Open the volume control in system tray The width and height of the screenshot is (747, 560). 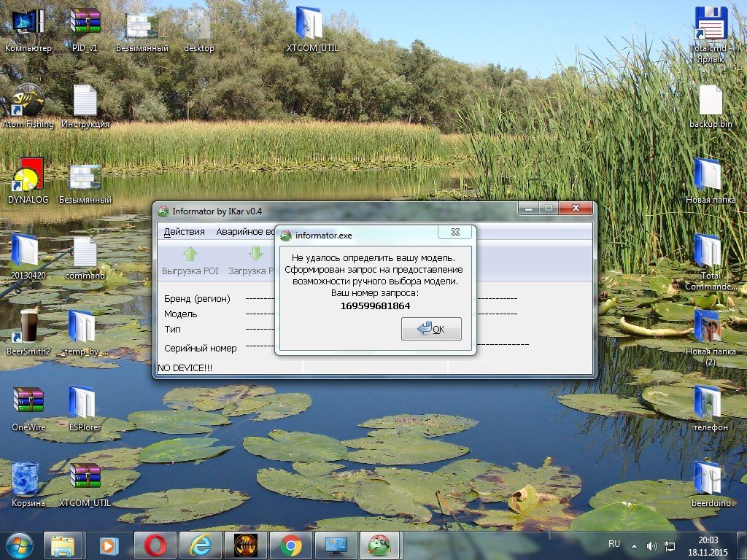651,545
